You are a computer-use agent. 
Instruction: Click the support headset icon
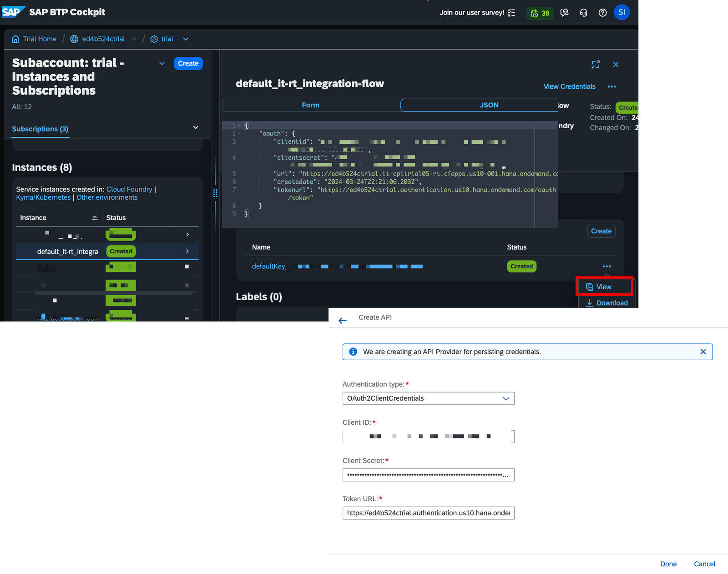pos(583,13)
